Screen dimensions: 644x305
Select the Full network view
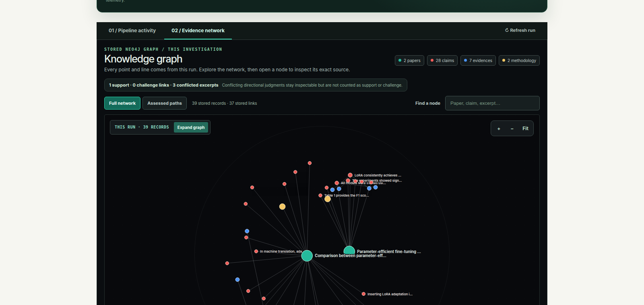coord(122,103)
